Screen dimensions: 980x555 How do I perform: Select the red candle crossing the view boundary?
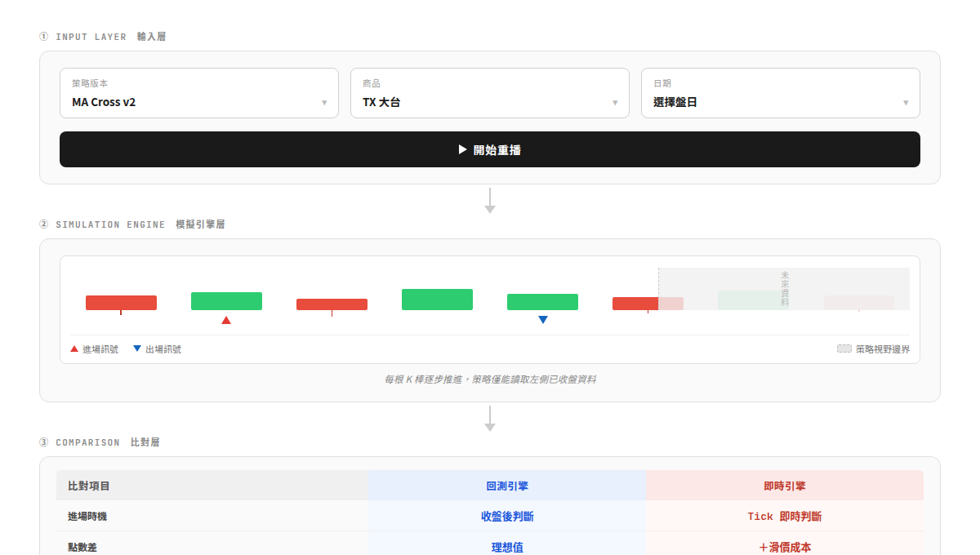648,304
